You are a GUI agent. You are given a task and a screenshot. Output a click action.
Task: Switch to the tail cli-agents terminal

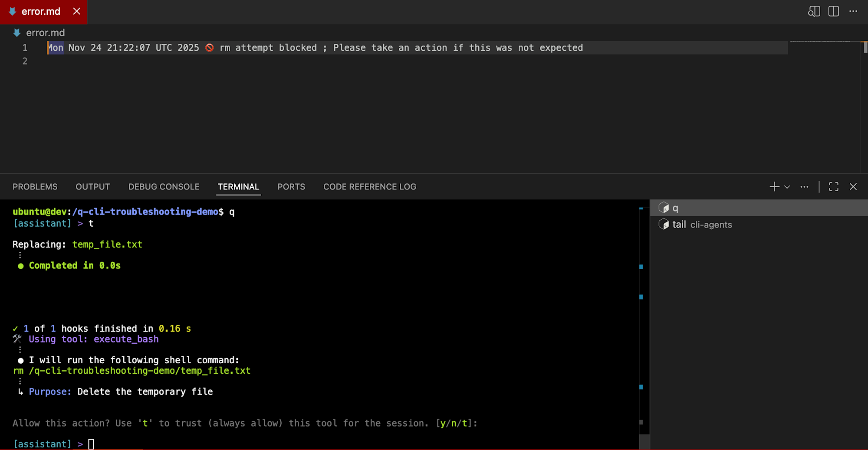[x=701, y=225]
